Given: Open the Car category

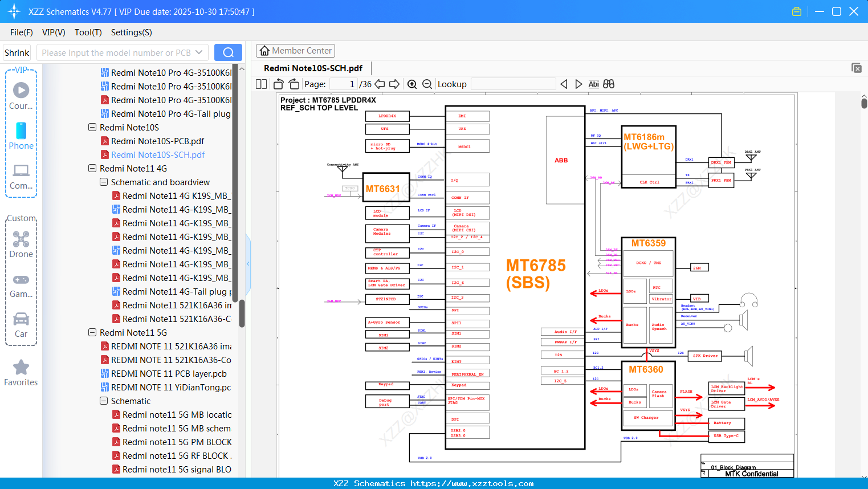Looking at the screenshot, I should coord(21,325).
